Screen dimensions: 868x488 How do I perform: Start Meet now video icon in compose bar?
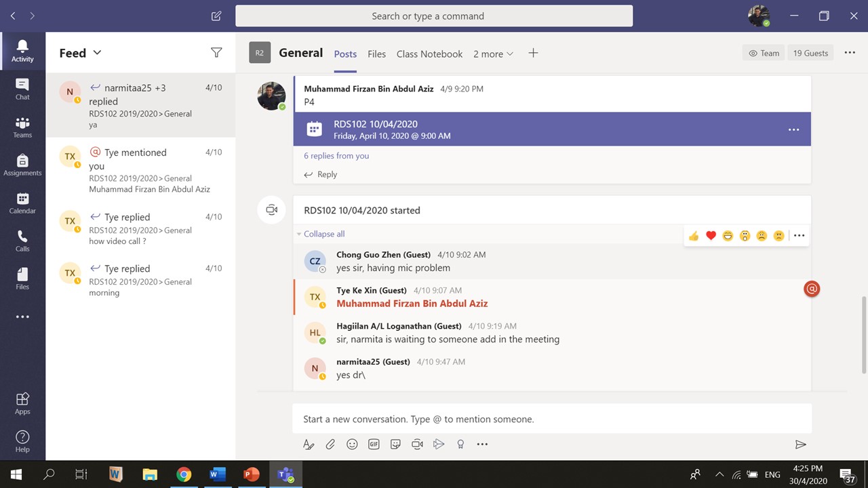[x=417, y=444]
